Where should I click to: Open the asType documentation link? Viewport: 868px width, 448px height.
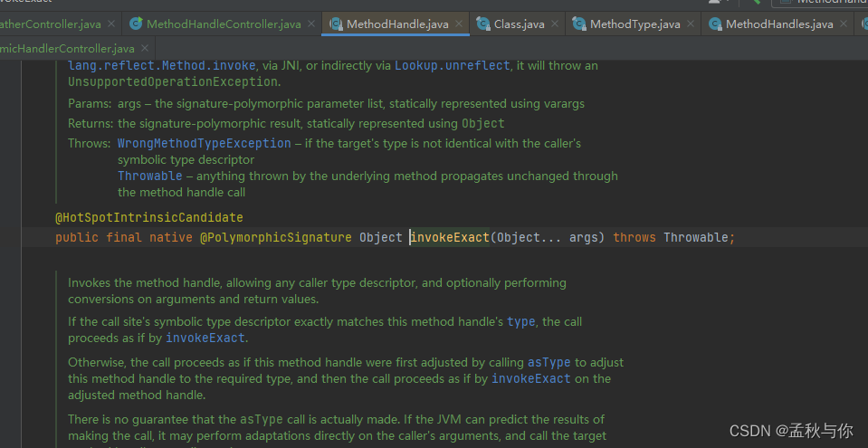[x=548, y=362]
